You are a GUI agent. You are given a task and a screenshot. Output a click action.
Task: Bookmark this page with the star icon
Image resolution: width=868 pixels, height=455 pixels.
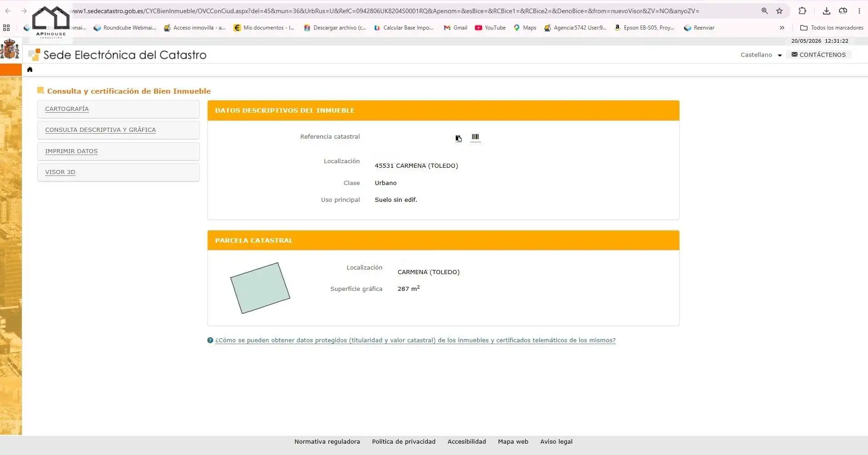(x=779, y=11)
